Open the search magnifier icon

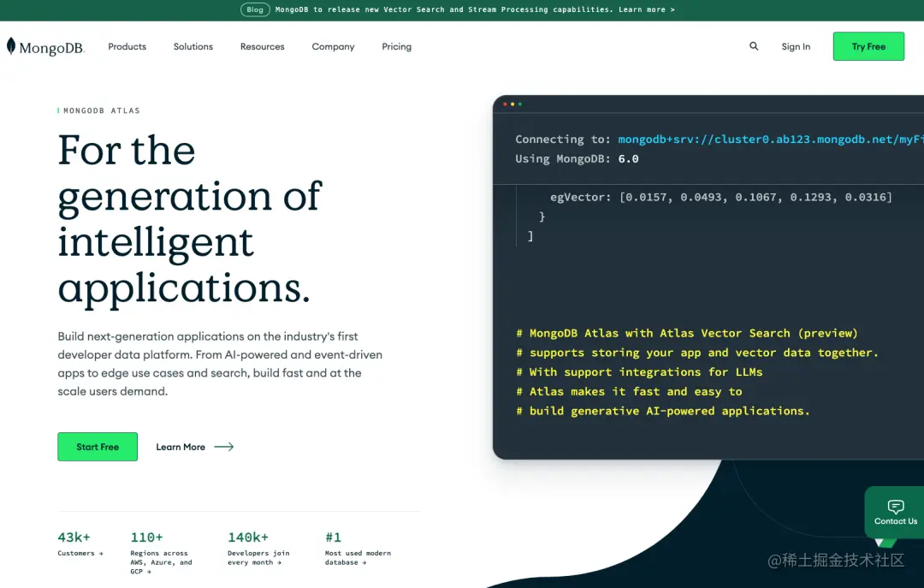(x=754, y=46)
